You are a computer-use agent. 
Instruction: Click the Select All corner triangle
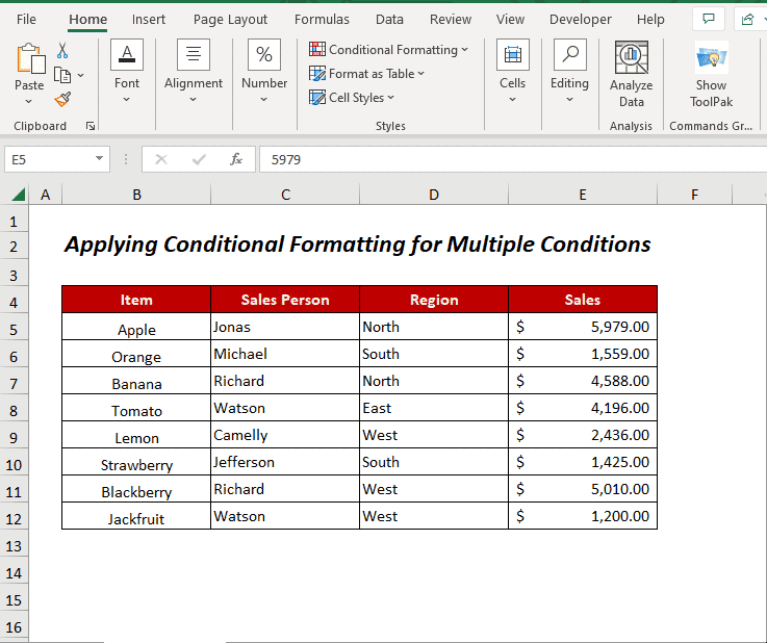(x=18, y=195)
